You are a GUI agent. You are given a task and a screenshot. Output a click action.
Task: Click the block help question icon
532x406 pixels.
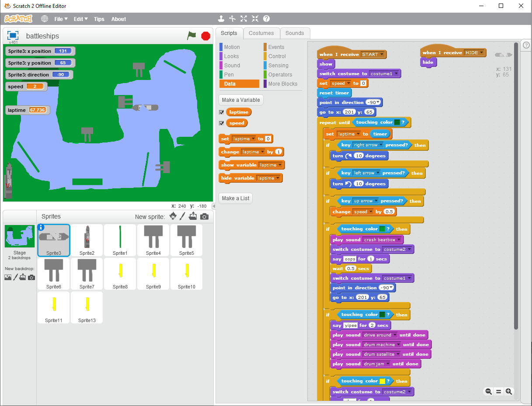point(266,19)
